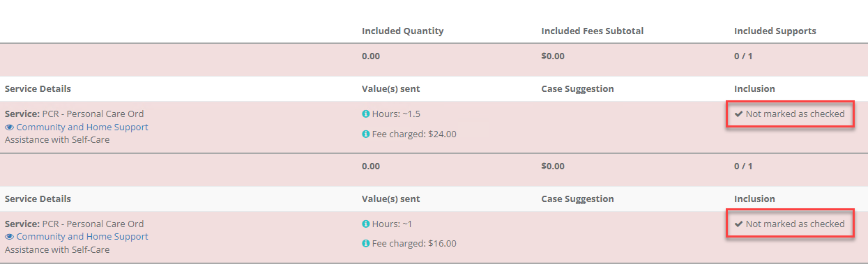The width and height of the screenshot is (868, 264).
Task: Select the PCR - Personal Care Ord text charged $16.00
Action: point(93,224)
